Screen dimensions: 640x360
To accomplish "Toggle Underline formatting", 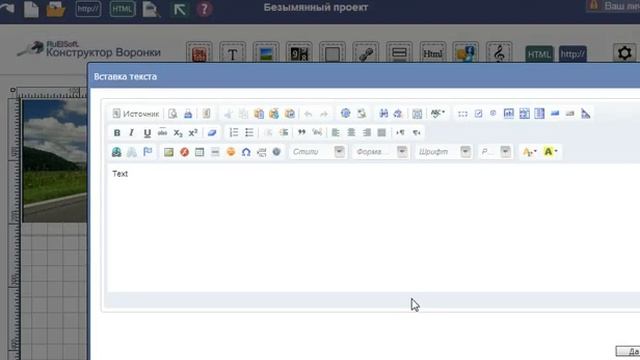I will [x=147, y=133].
